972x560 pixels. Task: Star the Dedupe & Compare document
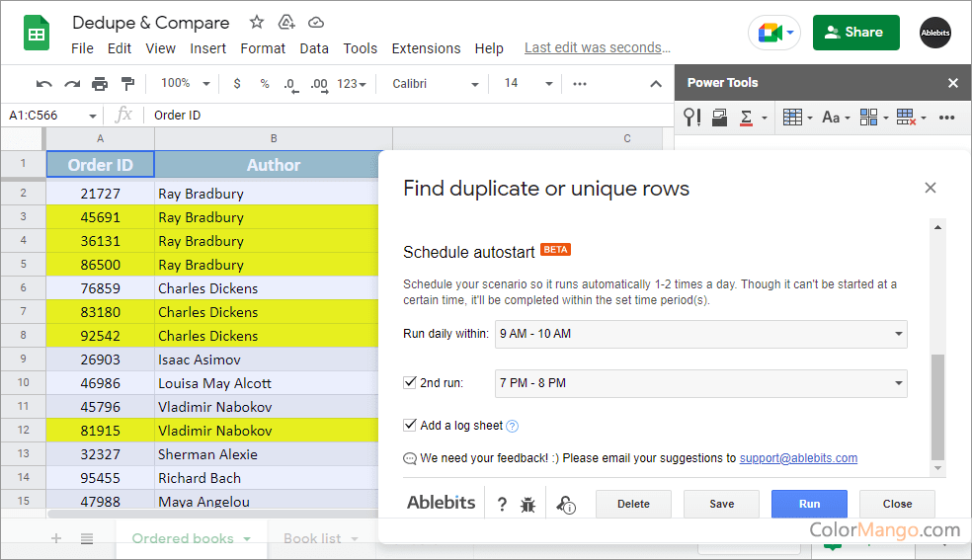pyautogui.click(x=257, y=22)
